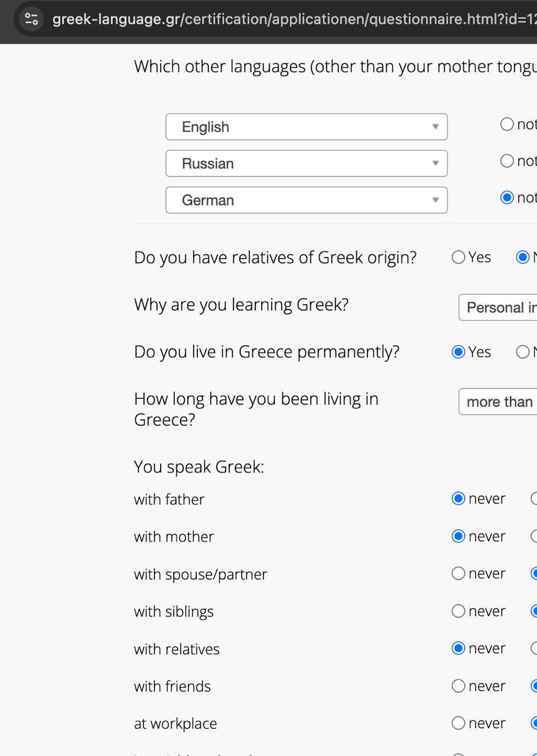Choose 'never' for speaking with relatives

coord(458,649)
